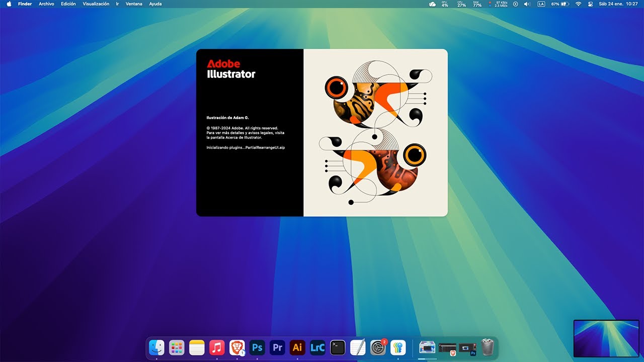This screenshot has width=644, height=362.
Task: Open the Ir menu
Action: tap(117, 4)
